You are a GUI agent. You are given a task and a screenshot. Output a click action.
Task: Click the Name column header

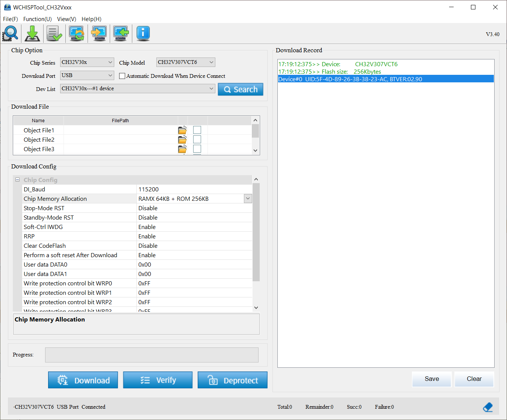click(x=38, y=121)
